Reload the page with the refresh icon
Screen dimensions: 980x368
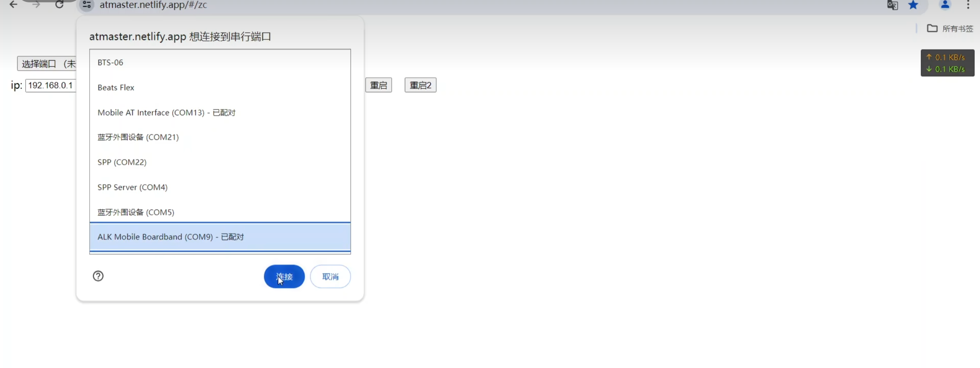59,5
